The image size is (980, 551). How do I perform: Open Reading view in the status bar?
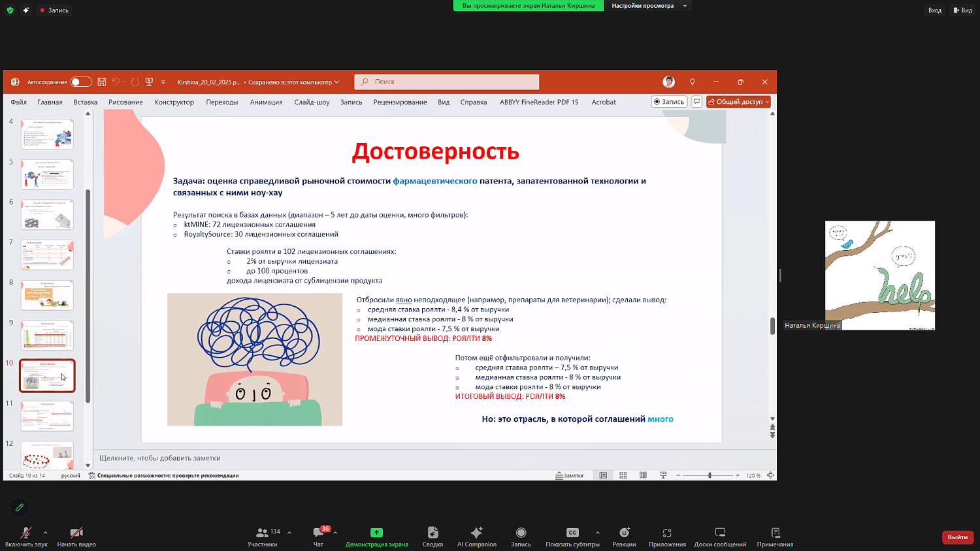[644, 475]
